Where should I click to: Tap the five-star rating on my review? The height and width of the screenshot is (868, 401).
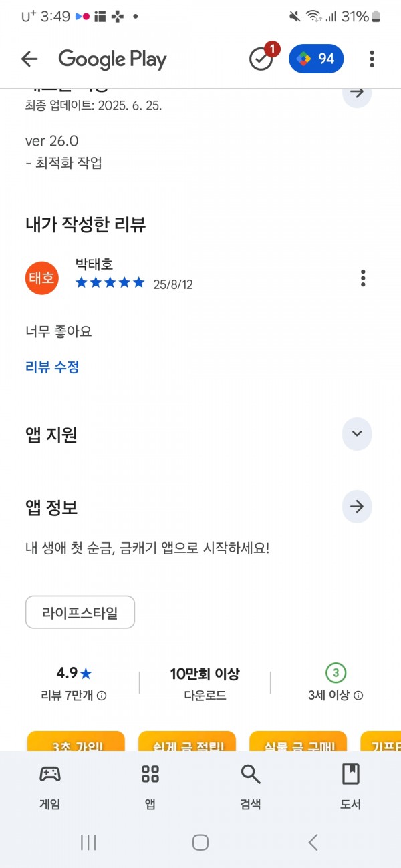click(x=110, y=283)
